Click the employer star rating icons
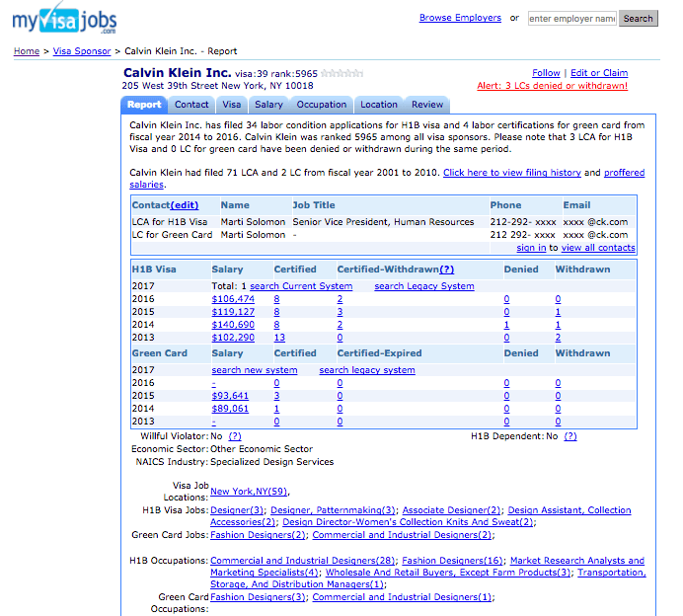The height and width of the screenshot is (616, 683). pos(342,74)
